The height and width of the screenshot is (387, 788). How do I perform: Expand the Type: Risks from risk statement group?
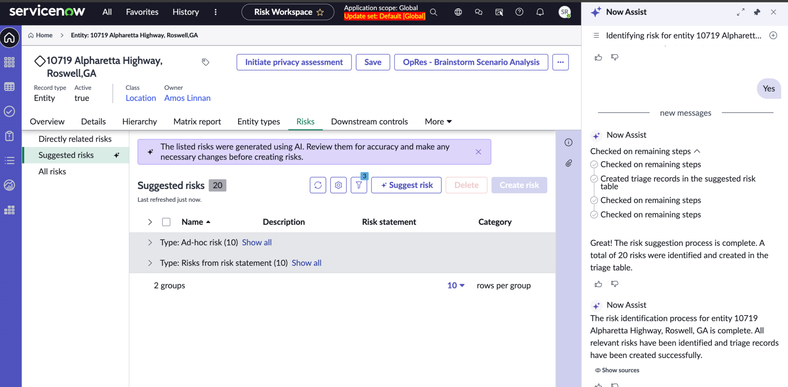point(149,263)
